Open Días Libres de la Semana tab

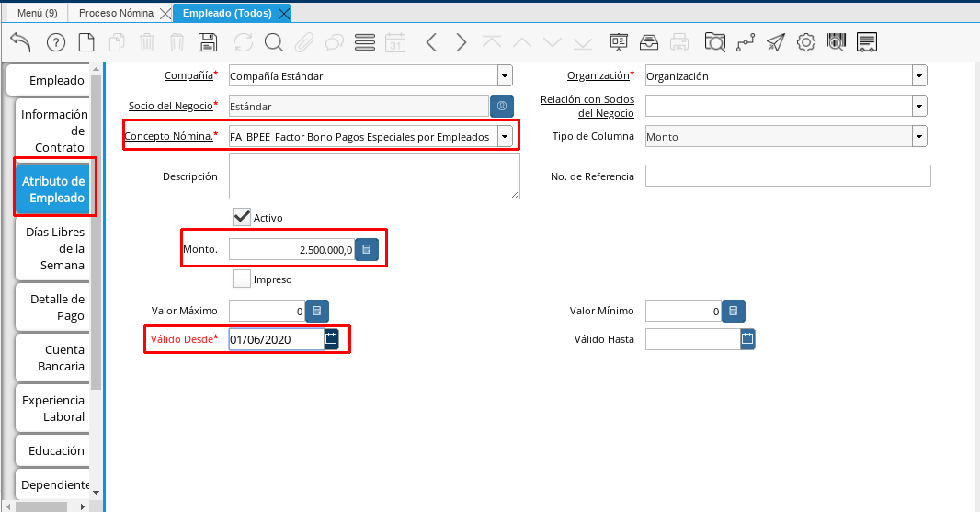[x=53, y=248]
